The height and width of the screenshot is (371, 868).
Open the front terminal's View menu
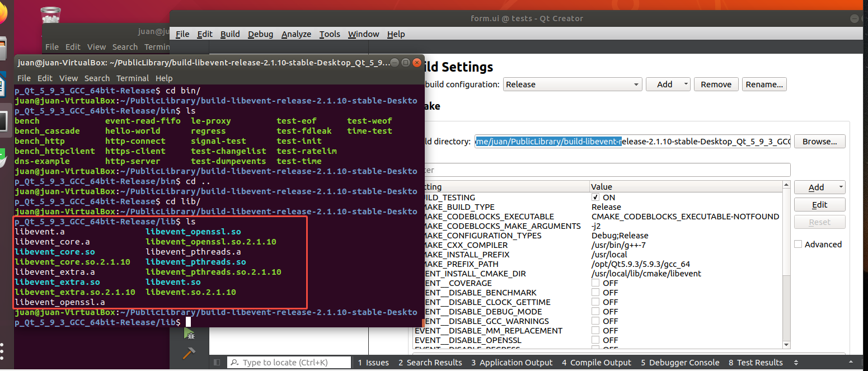pos(68,78)
